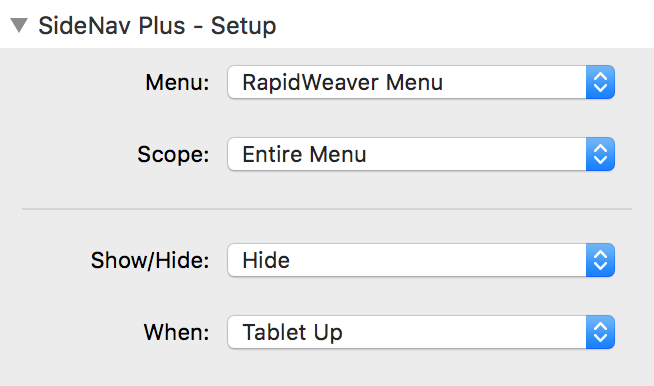Click the 'When:' field label

coord(176,333)
